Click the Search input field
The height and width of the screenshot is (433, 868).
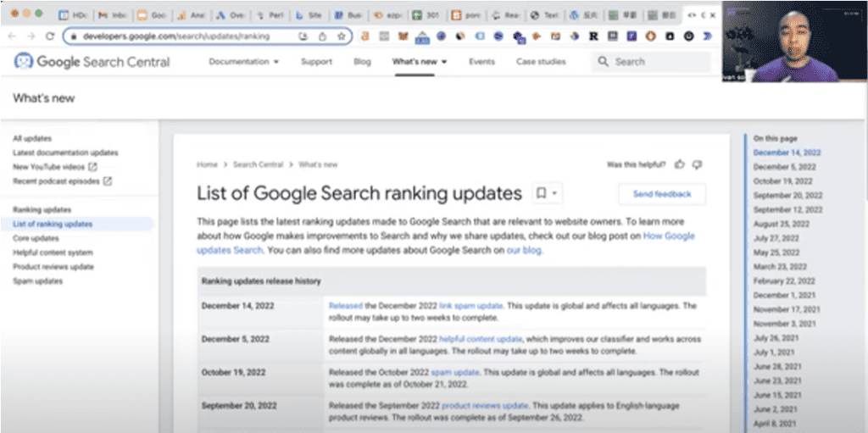click(651, 62)
